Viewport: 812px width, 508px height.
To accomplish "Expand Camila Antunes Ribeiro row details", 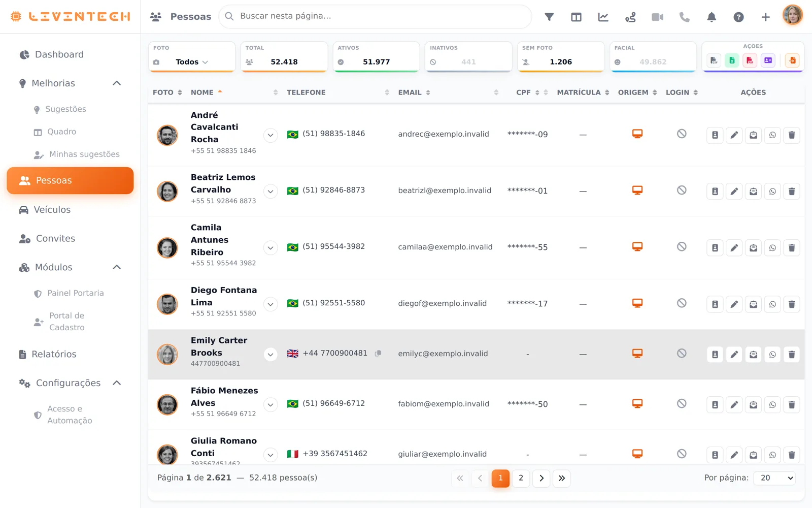I will 270,248.
